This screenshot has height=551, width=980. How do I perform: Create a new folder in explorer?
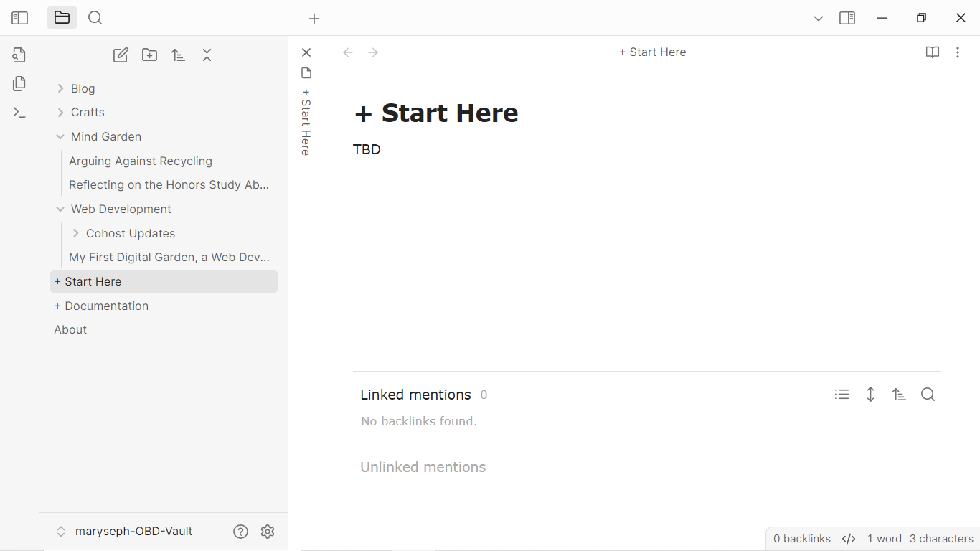click(149, 55)
